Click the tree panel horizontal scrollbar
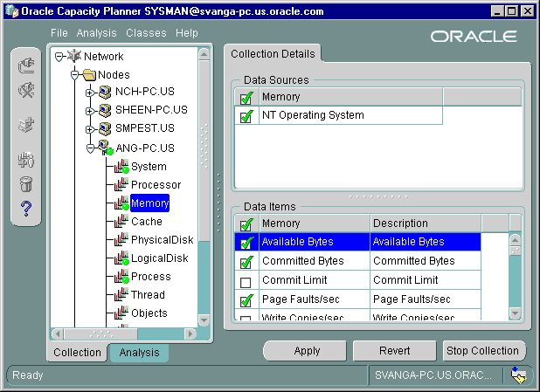 [x=122, y=334]
